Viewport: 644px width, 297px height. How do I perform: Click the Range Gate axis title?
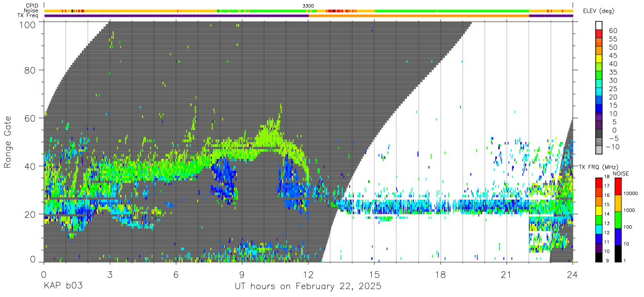click(x=8, y=142)
